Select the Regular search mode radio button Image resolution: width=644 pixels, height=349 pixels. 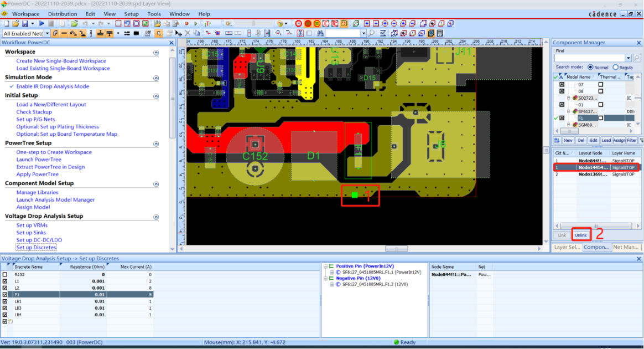(615, 68)
